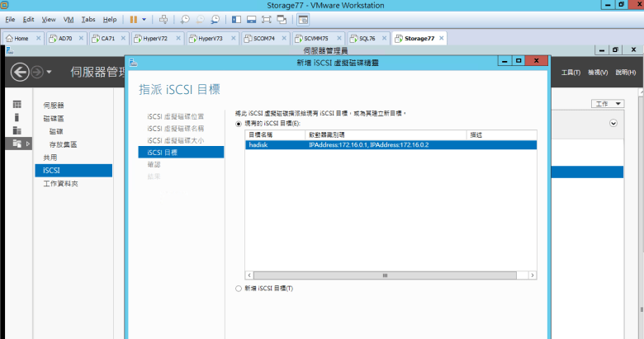The width and height of the screenshot is (644, 339).
Task: Open the 工作 tasks dropdown
Action: coord(608,104)
